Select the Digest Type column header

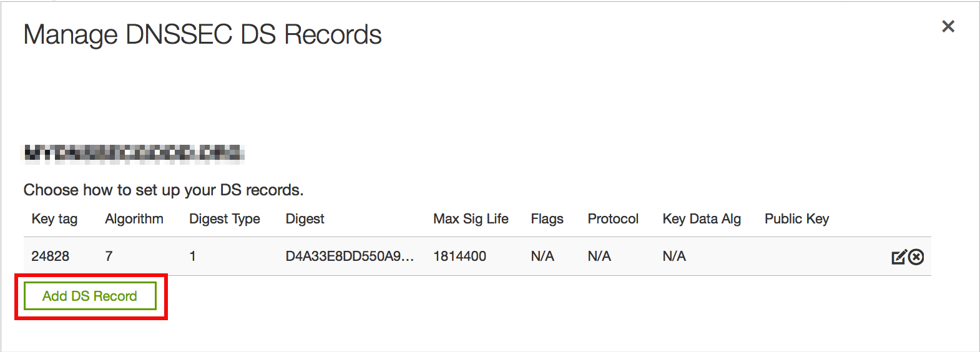coord(225,219)
